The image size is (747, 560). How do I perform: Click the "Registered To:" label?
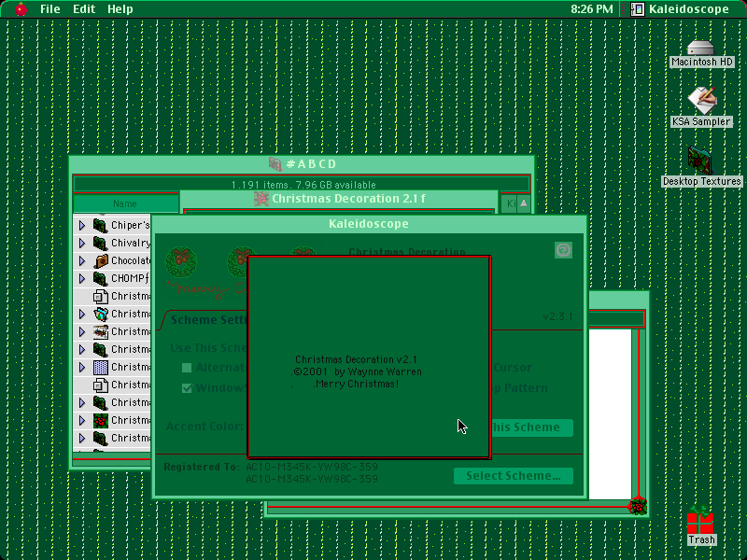click(x=202, y=467)
